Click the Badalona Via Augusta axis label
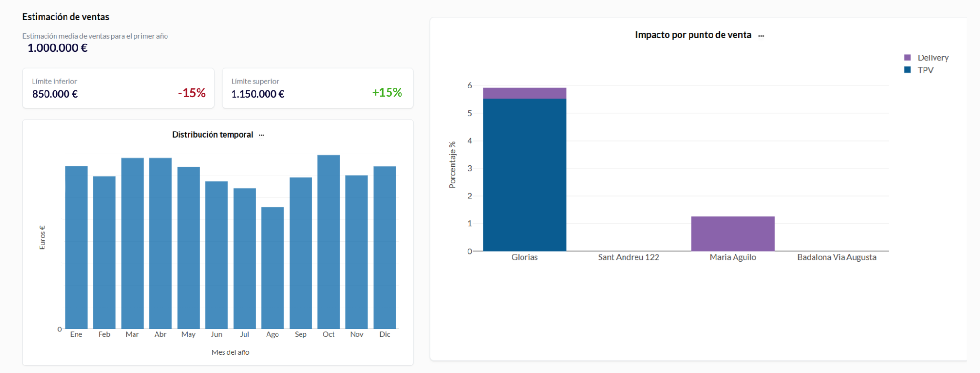This screenshot has width=980, height=373. pyautogui.click(x=836, y=257)
